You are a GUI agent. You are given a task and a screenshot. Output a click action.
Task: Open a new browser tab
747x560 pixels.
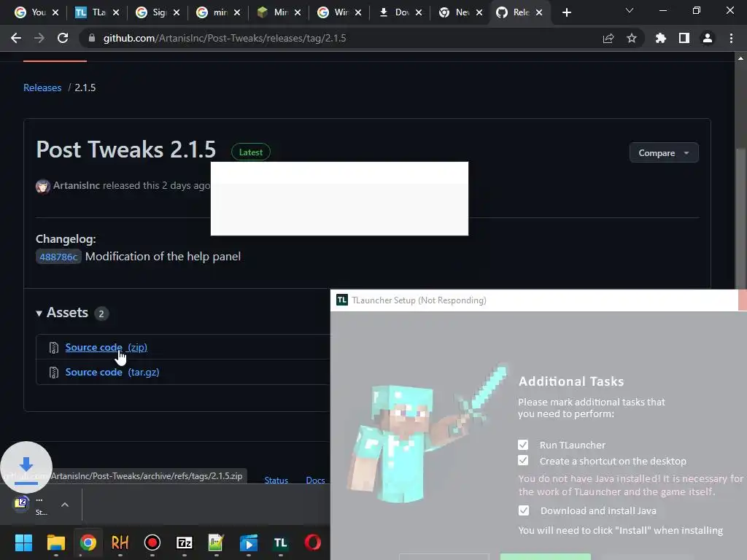pos(566,12)
